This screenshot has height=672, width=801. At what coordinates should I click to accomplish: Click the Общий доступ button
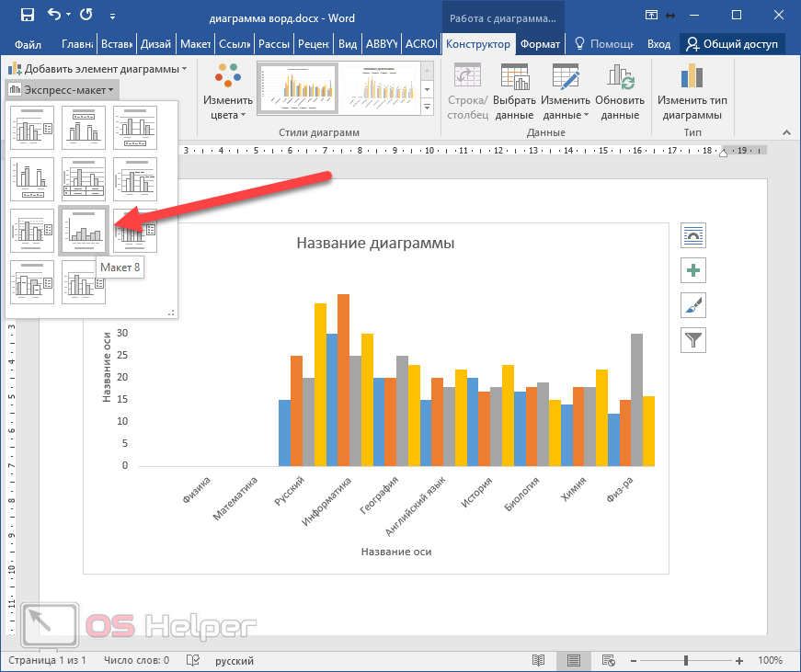733,43
